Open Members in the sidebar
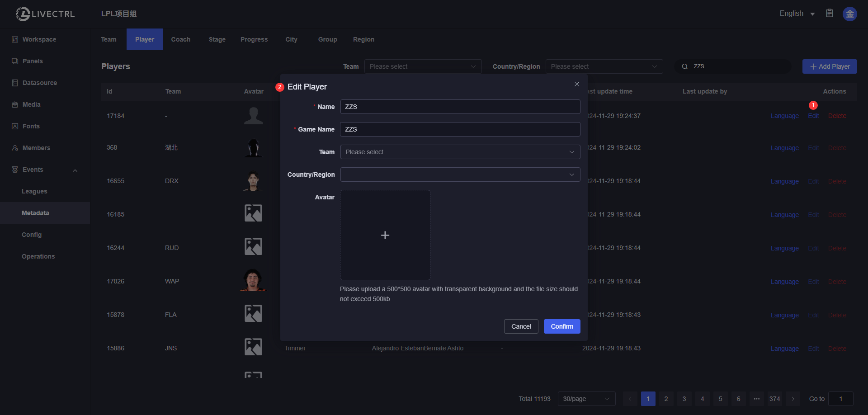 36,148
